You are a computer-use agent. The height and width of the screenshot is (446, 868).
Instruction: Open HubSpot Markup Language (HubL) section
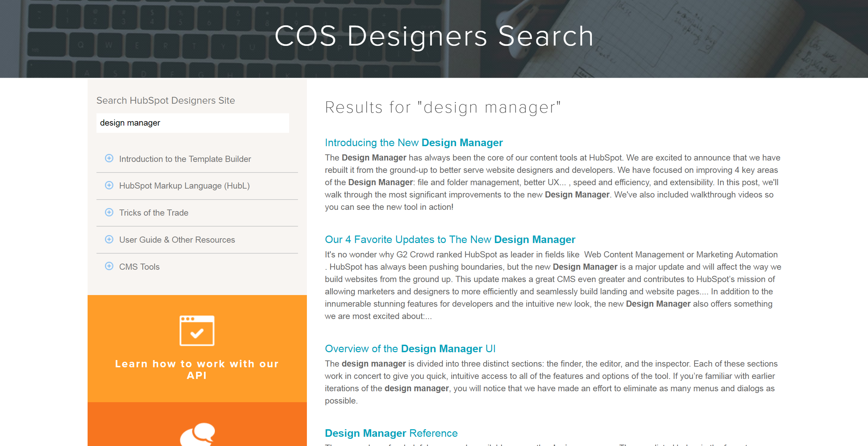point(184,186)
